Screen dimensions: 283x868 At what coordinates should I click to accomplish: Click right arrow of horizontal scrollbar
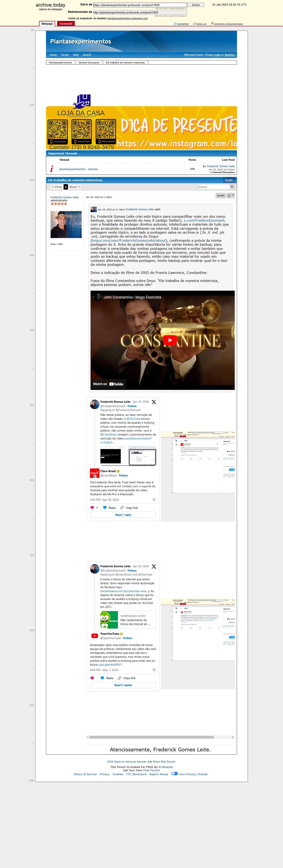[x=233, y=737]
